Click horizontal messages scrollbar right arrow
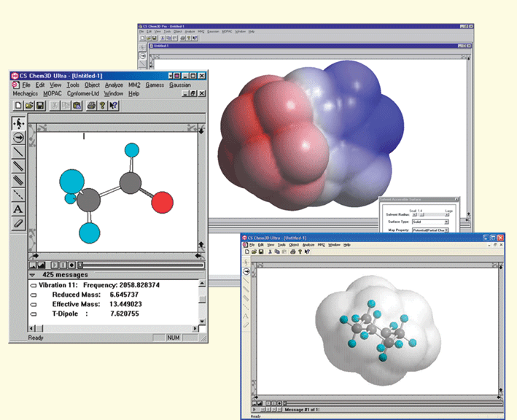Viewport: 517px width, 420px height. (195, 328)
